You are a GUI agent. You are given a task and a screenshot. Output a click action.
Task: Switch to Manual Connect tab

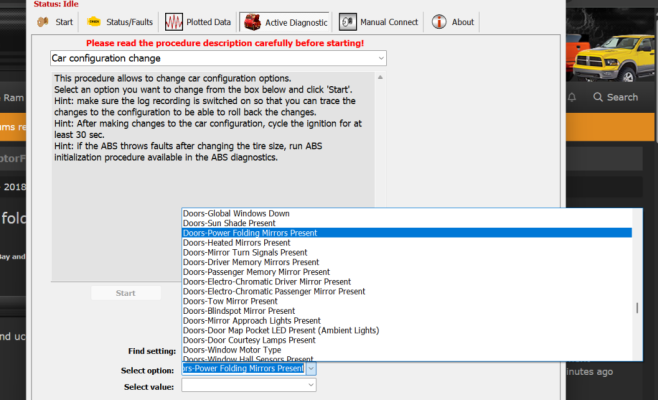tap(379, 22)
